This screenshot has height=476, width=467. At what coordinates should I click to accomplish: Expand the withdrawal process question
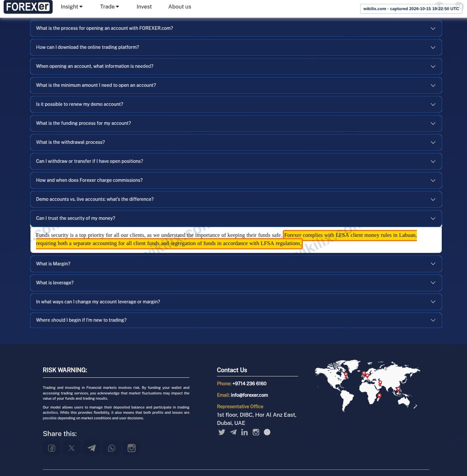pyautogui.click(x=236, y=142)
